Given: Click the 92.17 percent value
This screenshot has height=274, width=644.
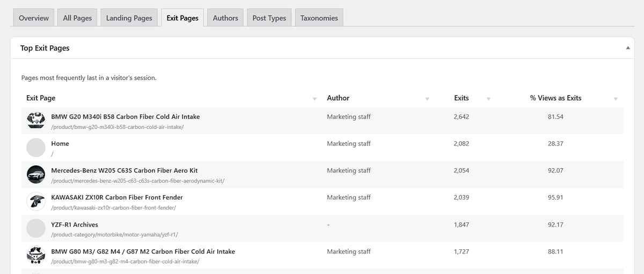Looking at the screenshot, I should tap(555, 225).
